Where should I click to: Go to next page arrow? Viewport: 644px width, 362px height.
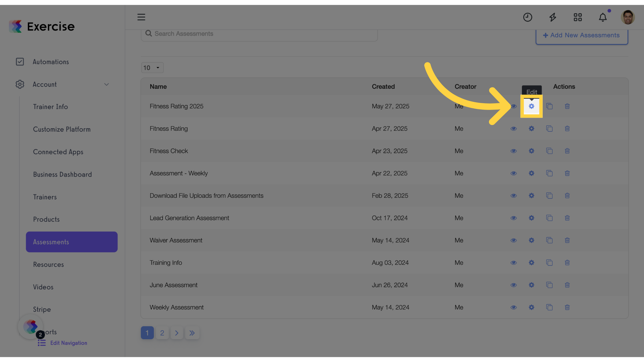177,333
